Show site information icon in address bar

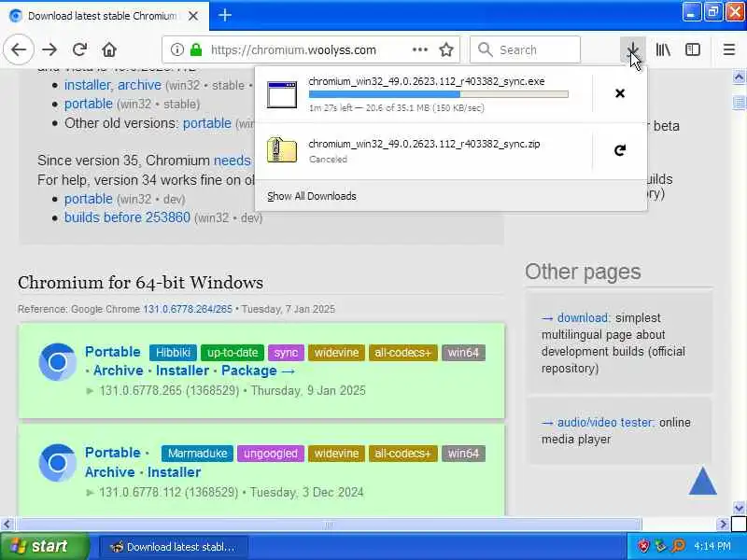176,49
